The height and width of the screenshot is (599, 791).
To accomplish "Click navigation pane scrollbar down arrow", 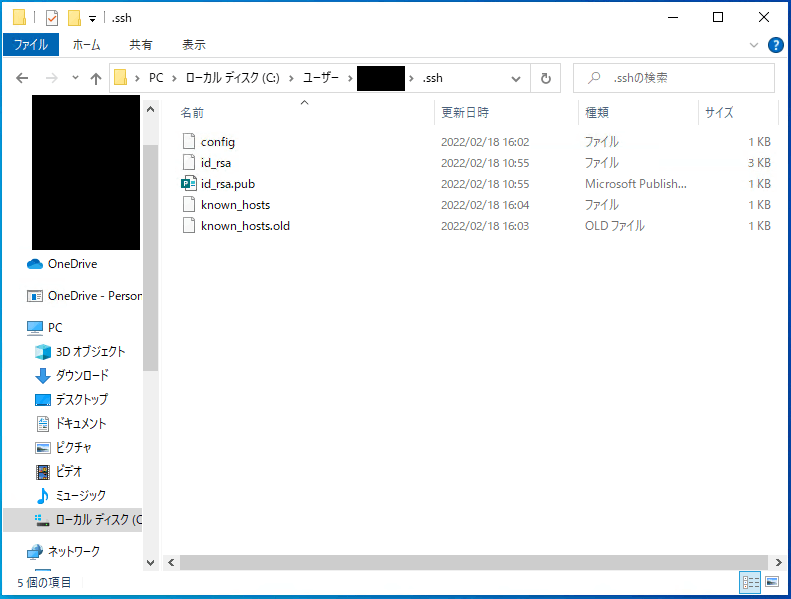I will pyautogui.click(x=150, y=562).
